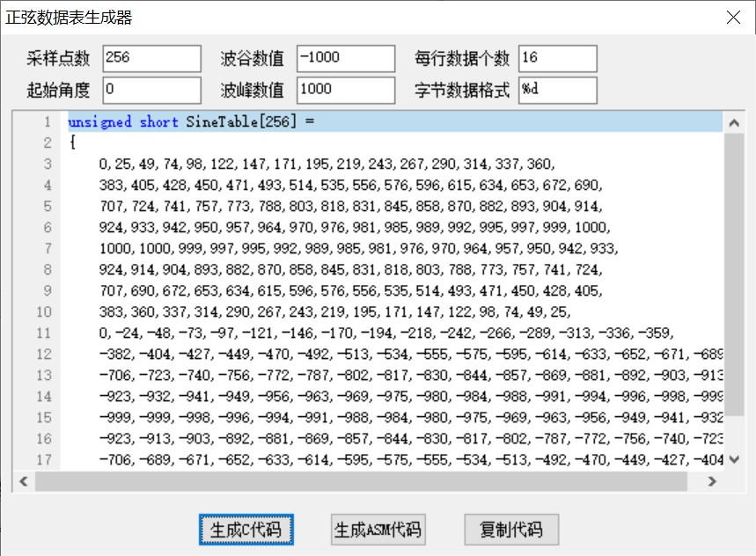
Task: Click the 波谷数值 field containing -1000
Action: [x=345, y=58]
